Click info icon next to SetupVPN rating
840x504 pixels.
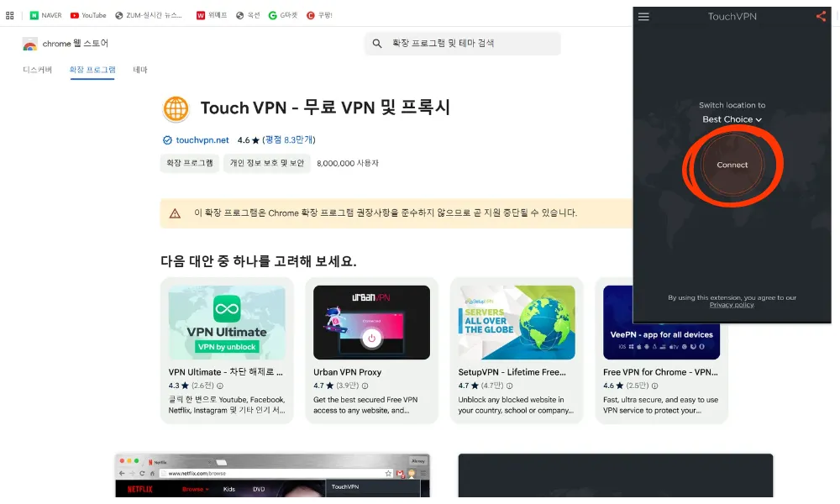click(510, 386)
